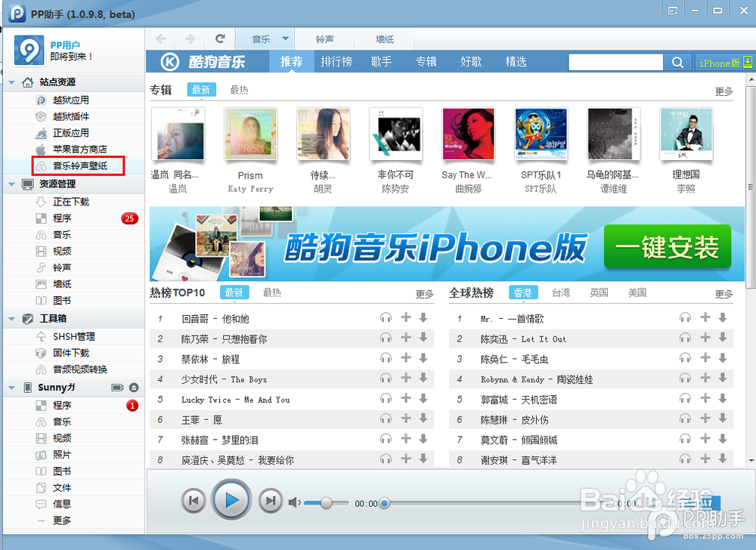Mute the player volume speaker icon

[x=294, y=502]
